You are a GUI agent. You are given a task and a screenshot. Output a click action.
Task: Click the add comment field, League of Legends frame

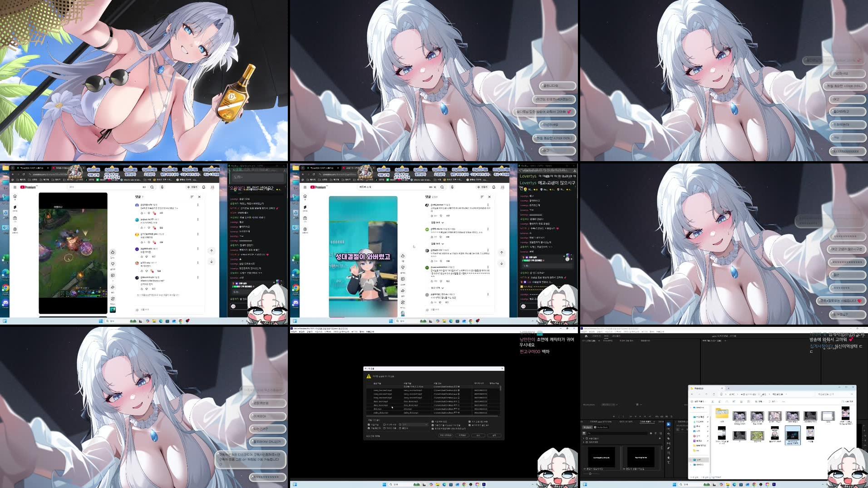(x=168, y=310)
